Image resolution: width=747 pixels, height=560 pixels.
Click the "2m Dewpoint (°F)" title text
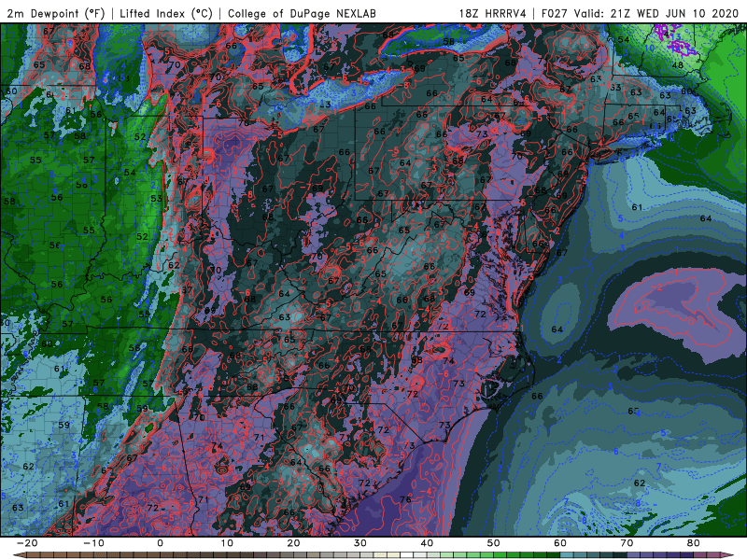[x=56, y=13]
